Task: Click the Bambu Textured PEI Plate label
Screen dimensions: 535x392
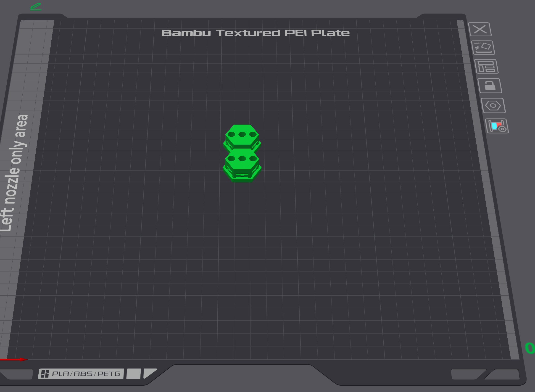Action: point(256,33)
